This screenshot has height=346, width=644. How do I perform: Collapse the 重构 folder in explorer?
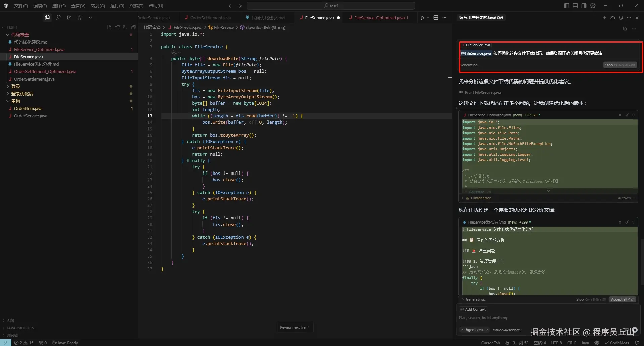pyautogui.click(x=16, y=101)
